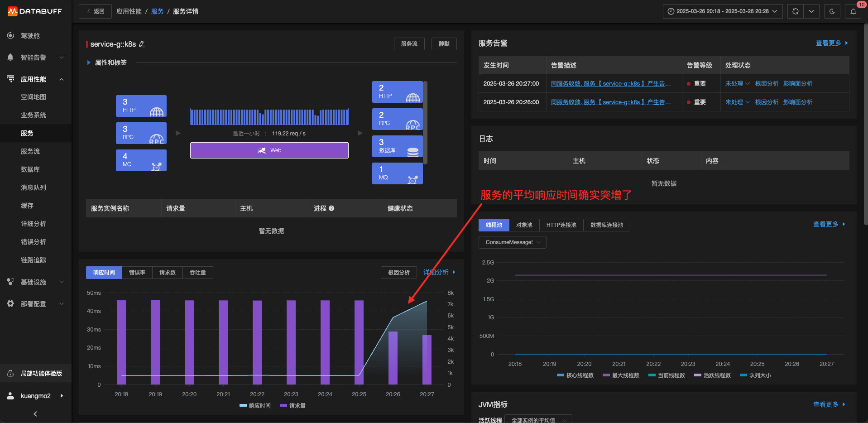Viewport: 868px width, 423px height.
Task: Toggle dark mode moon icon
Action: (832, 11)
